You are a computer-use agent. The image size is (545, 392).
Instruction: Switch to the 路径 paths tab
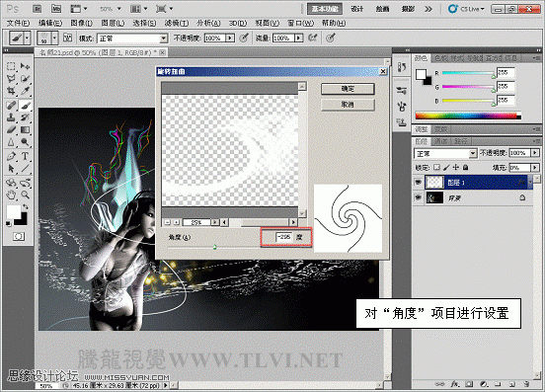[461, 141]
